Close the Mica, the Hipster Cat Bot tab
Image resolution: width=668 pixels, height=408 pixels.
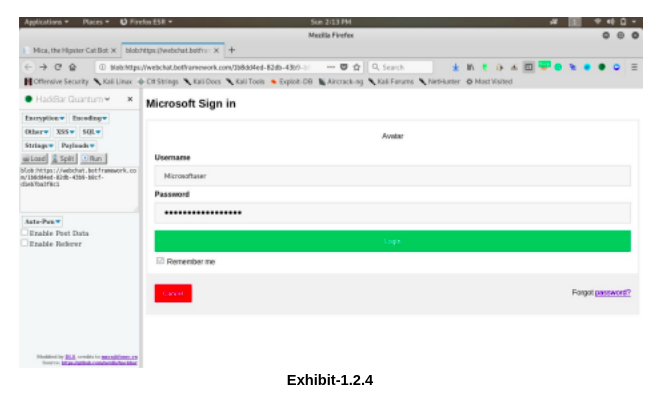[114, 50]
